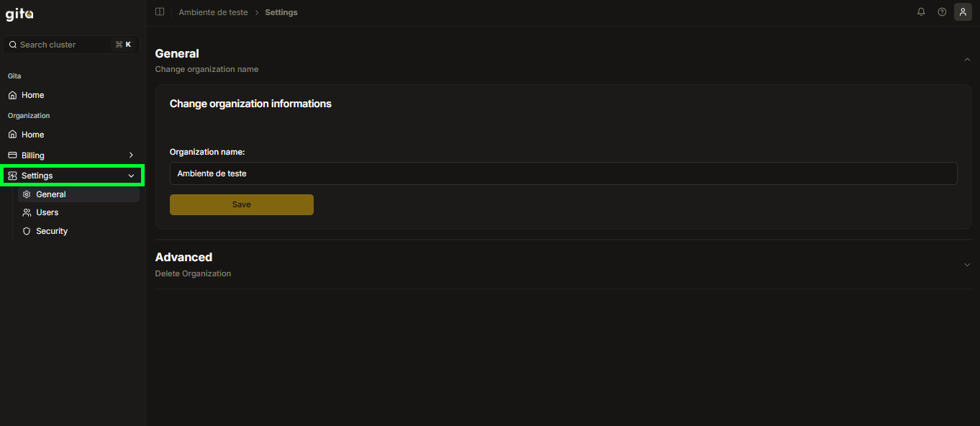Click the Ambiente de teste breadcrumb
980x426 pixels.
click(x=213, y=12)
